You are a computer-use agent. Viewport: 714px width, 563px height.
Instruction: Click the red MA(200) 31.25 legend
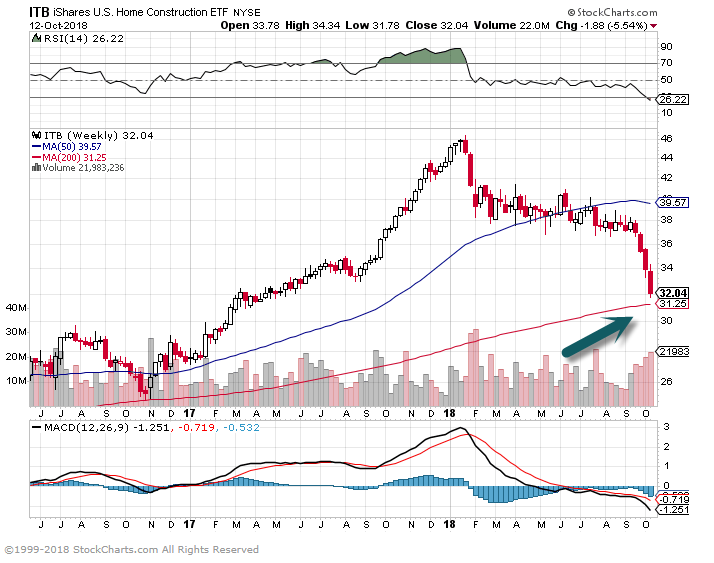pos(69,158)
